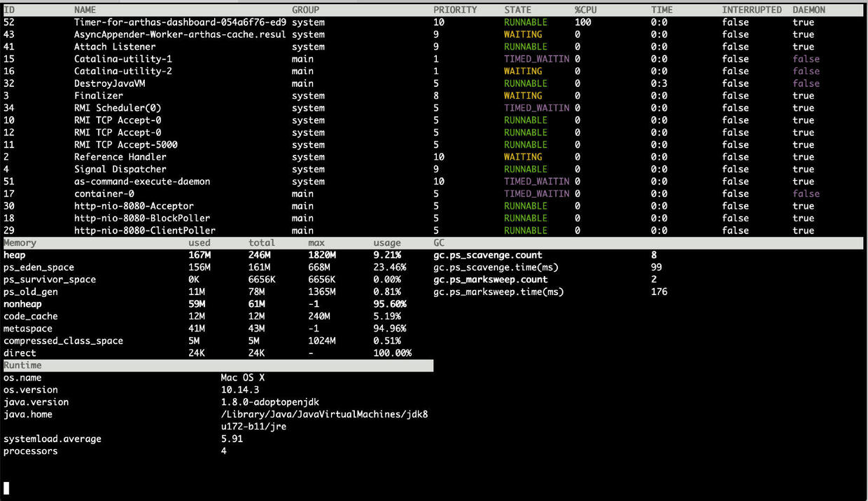Select the http-nio-8080-ClientPoller thread name

(145, 231)
